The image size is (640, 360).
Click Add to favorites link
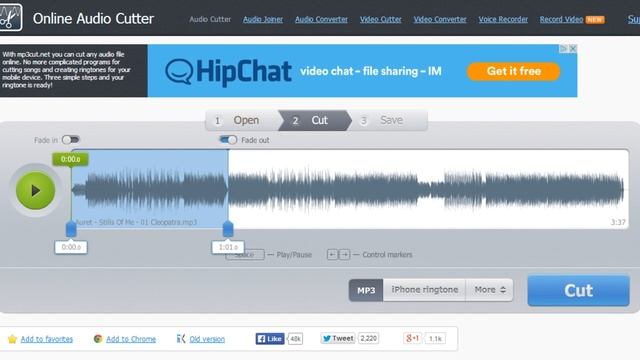pos(47,339)
